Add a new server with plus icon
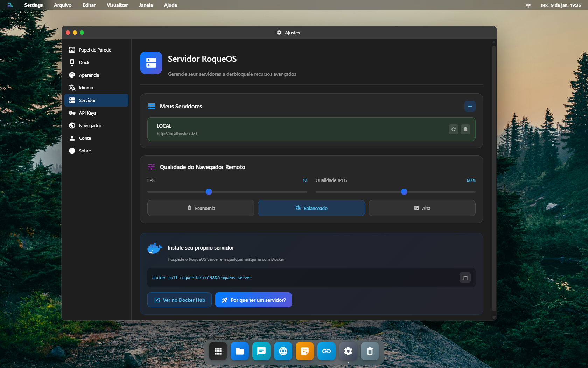The height and width of the screenshot is (368, 588). [x=470, y=106]
